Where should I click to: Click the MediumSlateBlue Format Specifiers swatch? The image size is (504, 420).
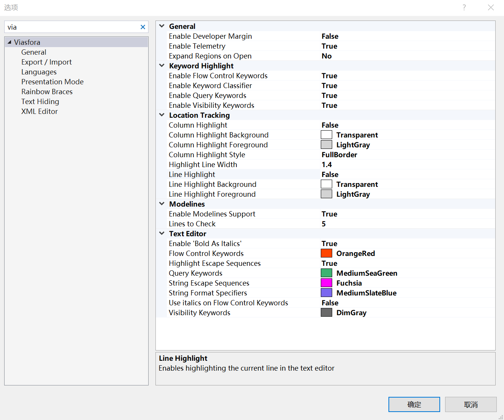(326, 293)
